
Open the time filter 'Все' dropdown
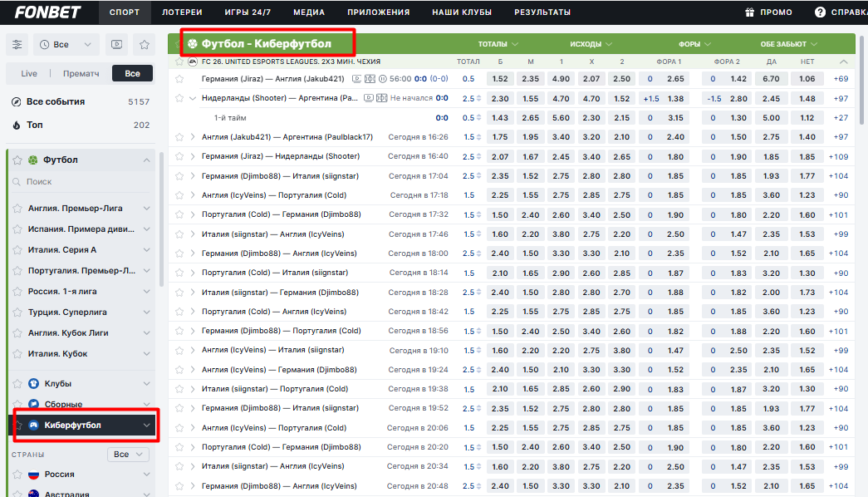click(66, 44)
